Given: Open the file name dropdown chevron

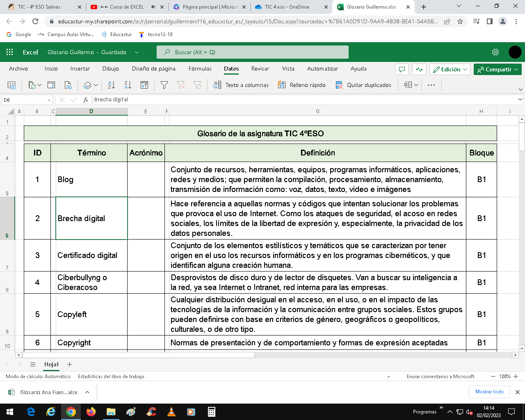Looking at the screenshot, I should pos(137,52).
